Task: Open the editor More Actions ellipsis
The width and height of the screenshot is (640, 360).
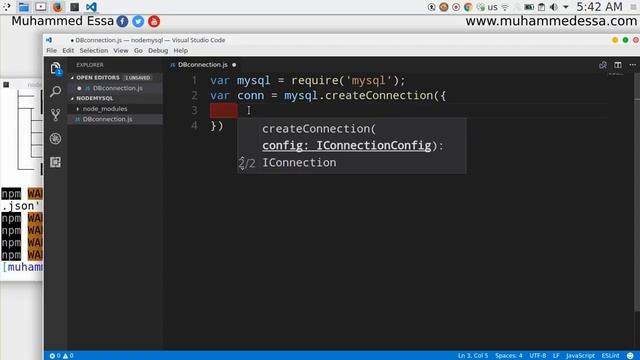Action: tap(633, 65)
